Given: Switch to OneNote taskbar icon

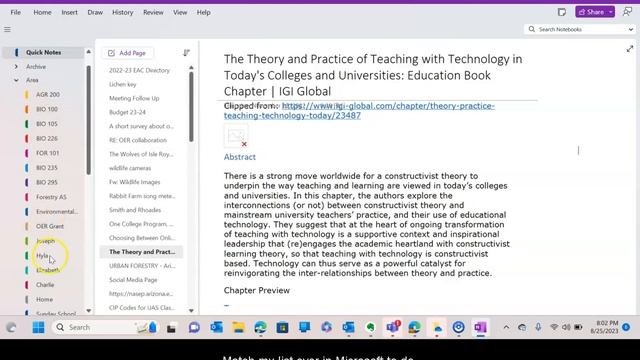Looking at the screenshot, I should [x=480, y=327].
